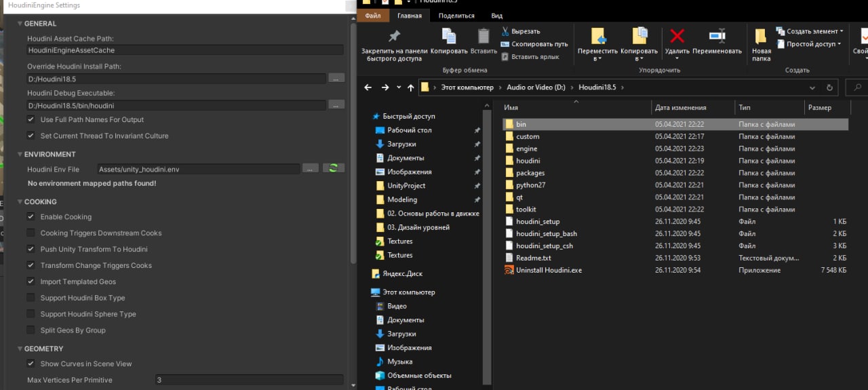
Task: Browse for Houdini Env File
Action: click(310, 168)
